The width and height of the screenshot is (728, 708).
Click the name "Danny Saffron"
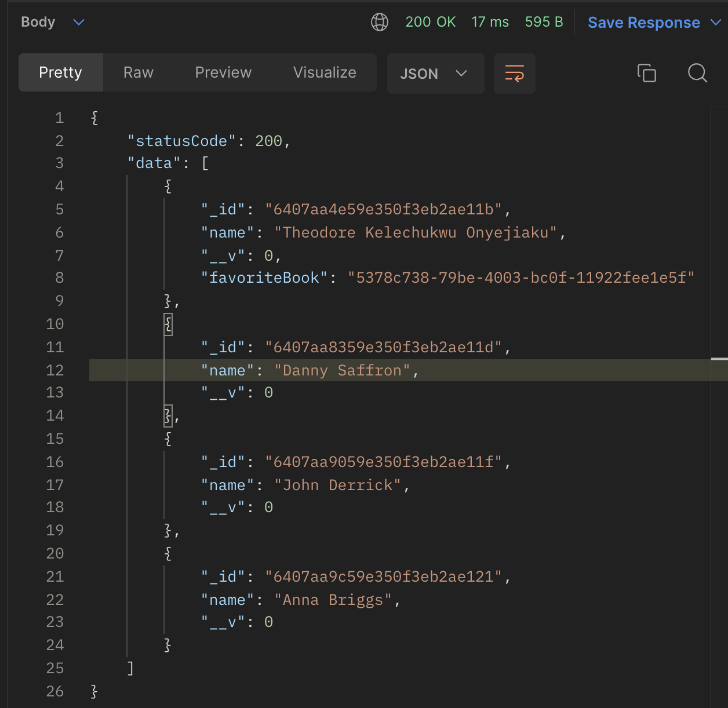[343, 370]
